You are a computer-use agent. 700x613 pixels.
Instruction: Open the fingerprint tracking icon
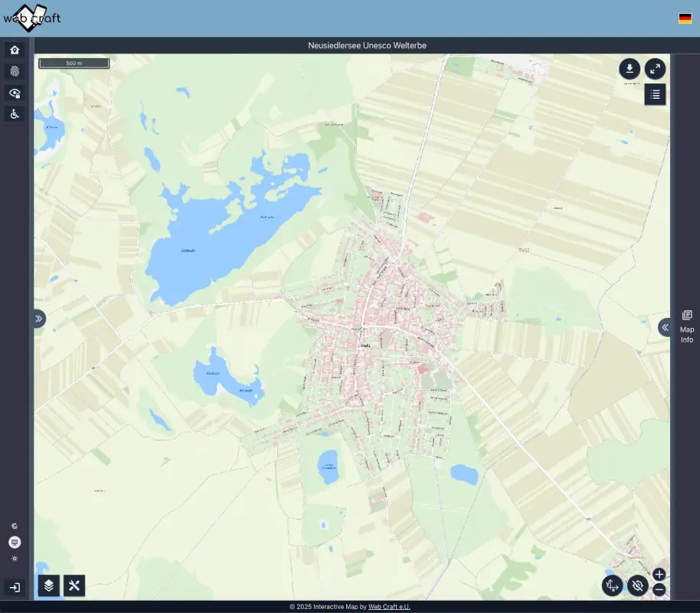[14, 70]
